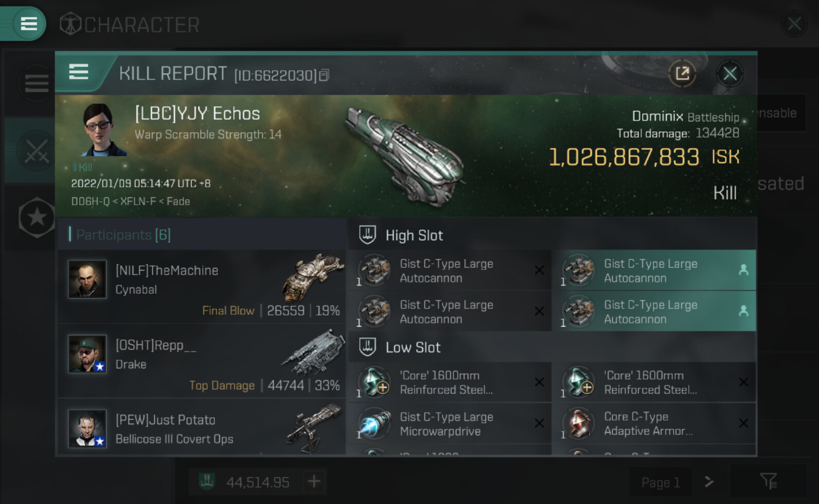Screen dimensions: 819x504
Task: Open the star medal sidebar tab
Action: click(36, 218)
